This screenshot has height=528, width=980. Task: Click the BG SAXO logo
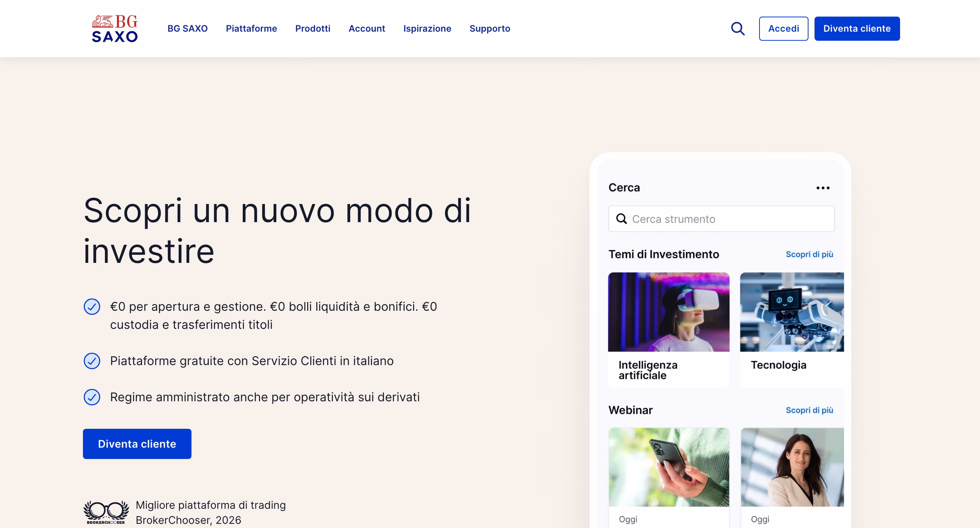[115, 29]
